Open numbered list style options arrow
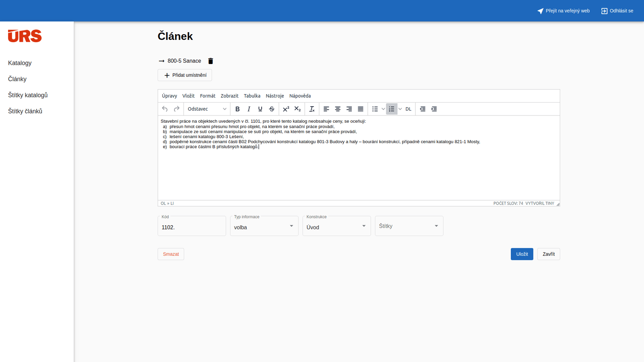644x362 pixels. coord(400,109)
